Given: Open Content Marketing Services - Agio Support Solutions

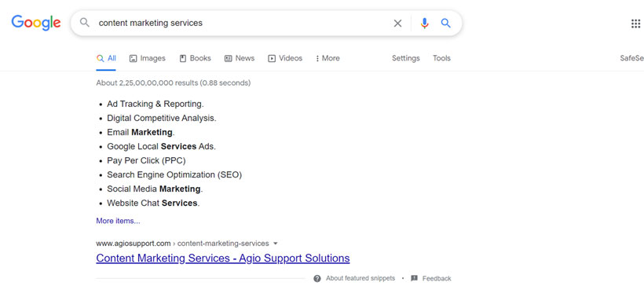Looking at the screenshot, I should click(x=223, y=258).
